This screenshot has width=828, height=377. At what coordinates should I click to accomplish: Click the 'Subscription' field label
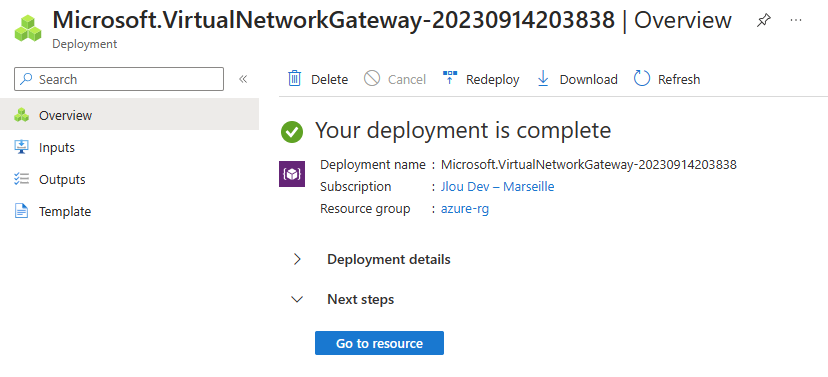point(356,186)
